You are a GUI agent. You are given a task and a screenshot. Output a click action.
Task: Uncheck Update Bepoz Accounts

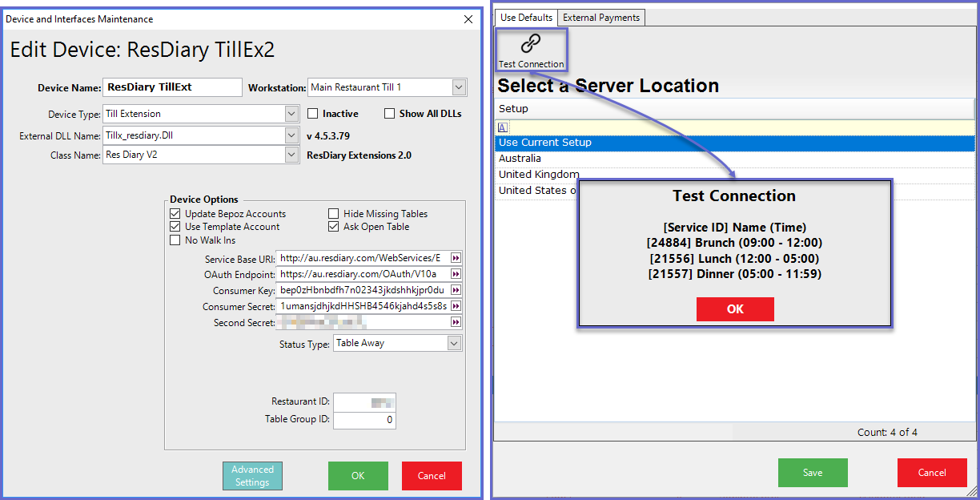175,214
